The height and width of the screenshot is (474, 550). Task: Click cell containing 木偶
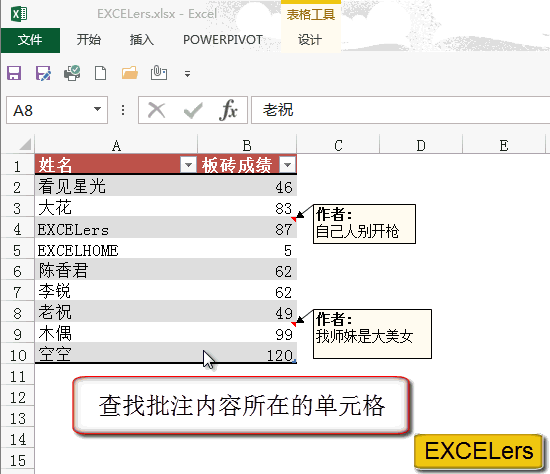(116, 333)
